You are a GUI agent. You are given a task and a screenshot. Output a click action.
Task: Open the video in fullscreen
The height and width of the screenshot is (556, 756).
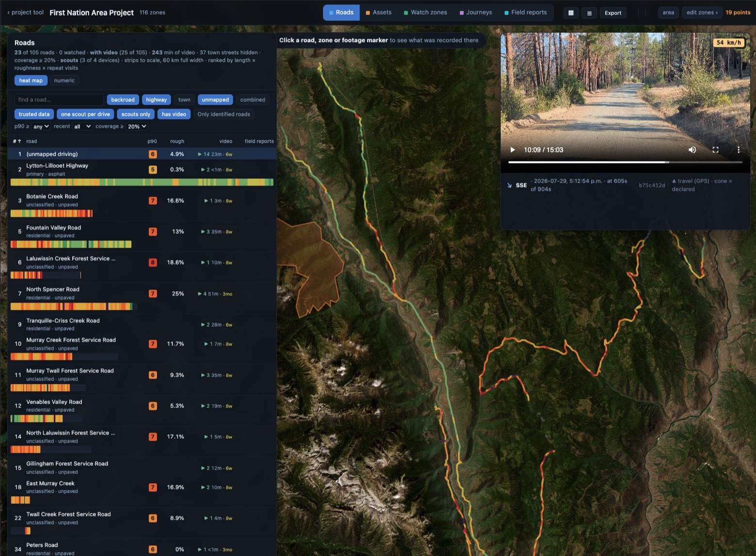click(715, 150)
